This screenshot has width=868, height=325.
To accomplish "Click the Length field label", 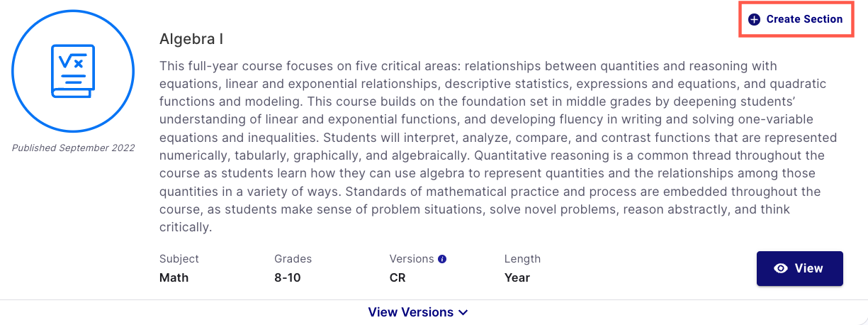I will click(523, 259).
